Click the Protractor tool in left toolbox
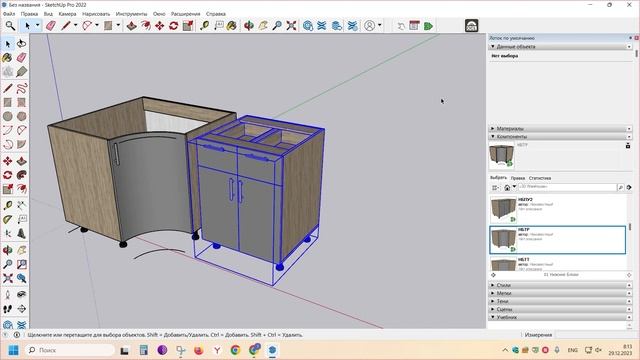This screenshot has height=360, width=640. [x=8, y=220]
